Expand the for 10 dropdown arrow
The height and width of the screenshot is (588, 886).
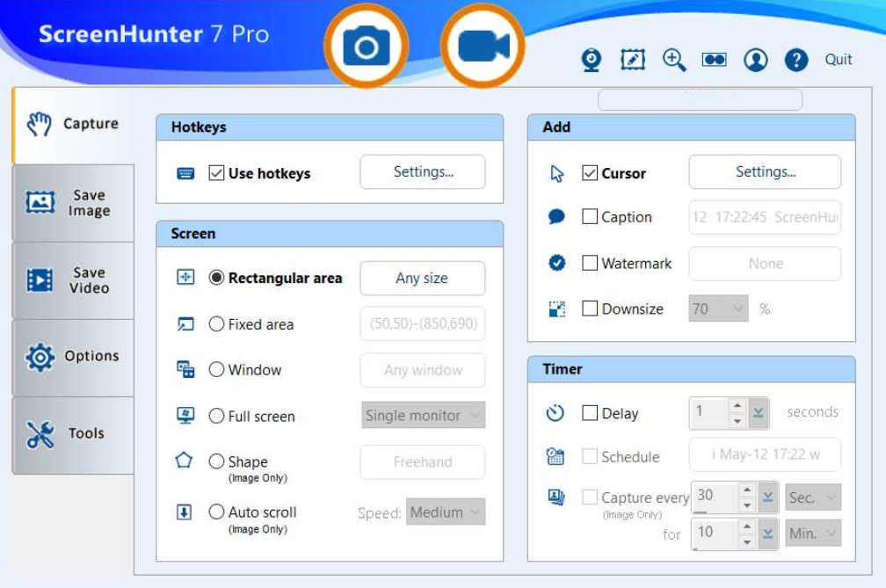768,534
